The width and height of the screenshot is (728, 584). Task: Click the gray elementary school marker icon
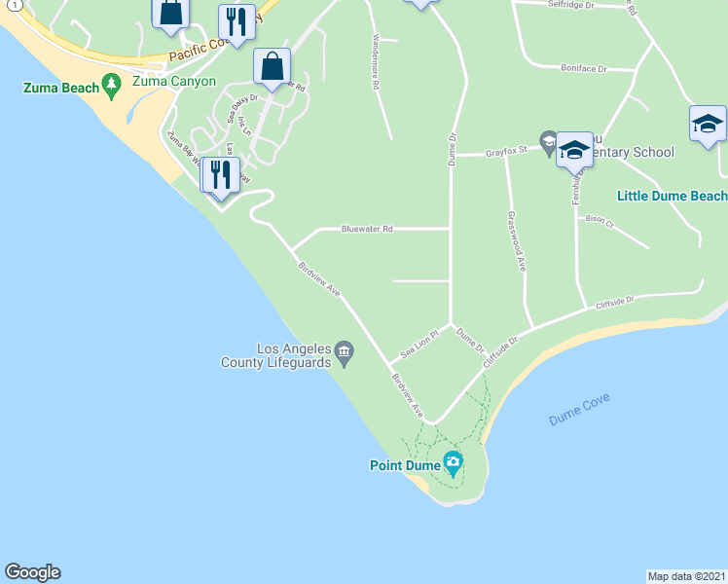pyautogui.click(x=548, y=143)
